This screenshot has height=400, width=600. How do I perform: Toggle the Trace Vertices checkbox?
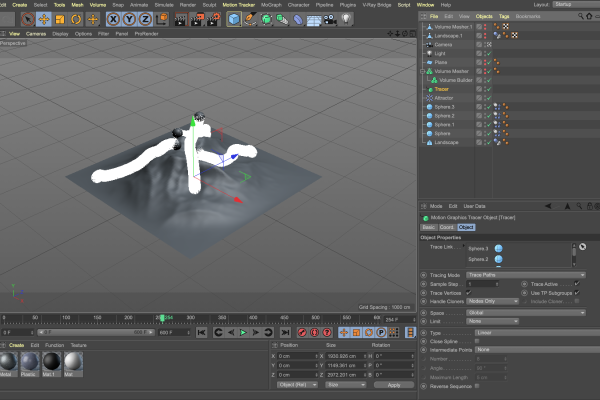[468, 293]
